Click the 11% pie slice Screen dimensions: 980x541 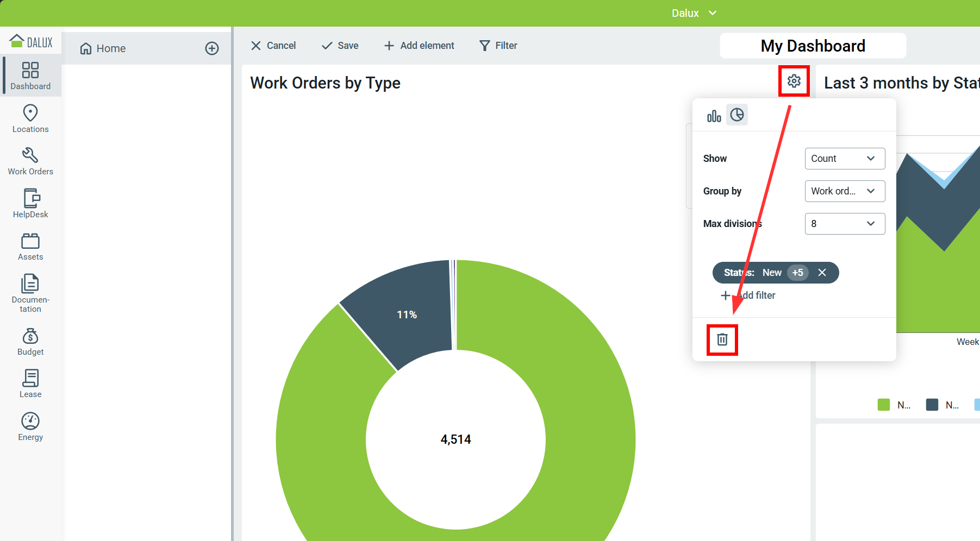(407, 314)
